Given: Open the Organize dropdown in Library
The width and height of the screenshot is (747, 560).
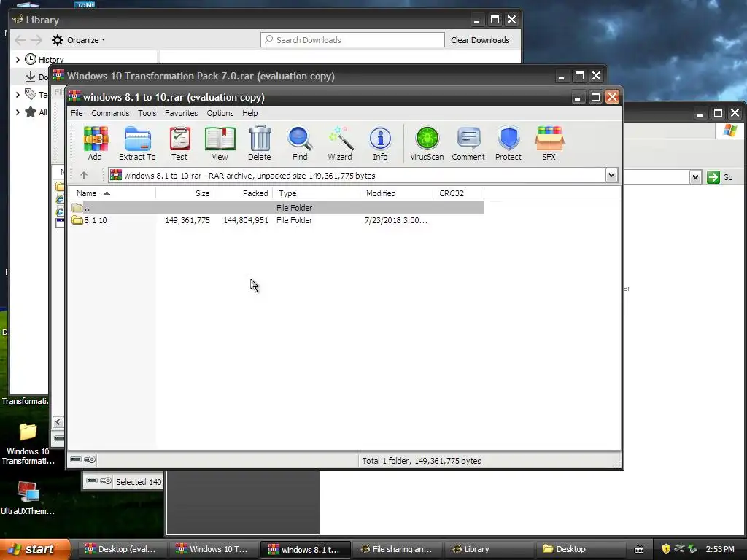Looking at the screenshot, I should 86,40.
